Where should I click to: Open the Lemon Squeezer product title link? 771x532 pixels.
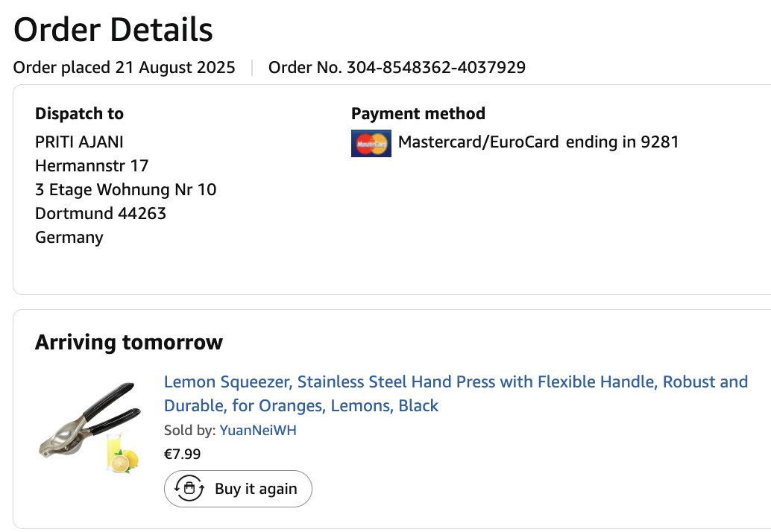pos(455,393)
